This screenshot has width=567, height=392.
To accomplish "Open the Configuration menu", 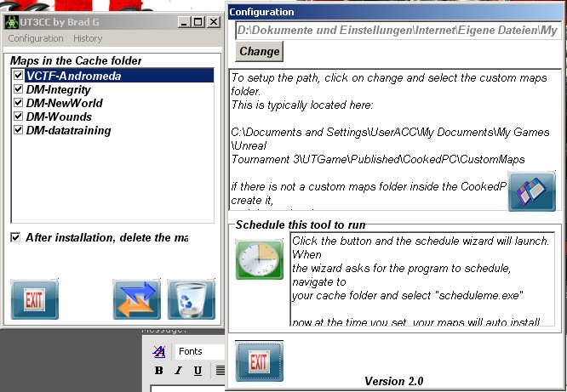I will (x=36, y=38).
